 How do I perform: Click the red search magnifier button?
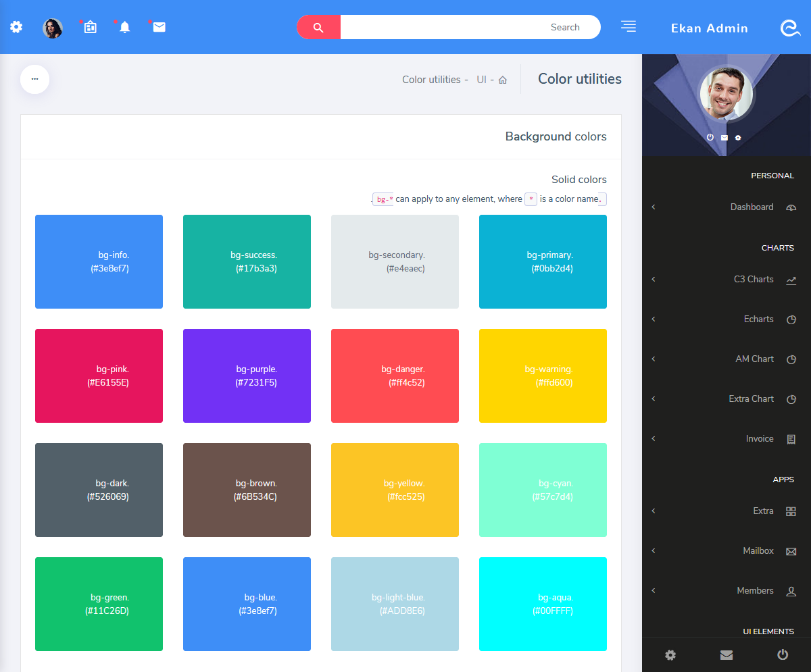pos(318,27)
